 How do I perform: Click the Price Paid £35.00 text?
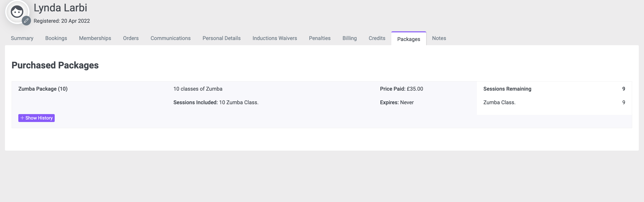[401, 89]
